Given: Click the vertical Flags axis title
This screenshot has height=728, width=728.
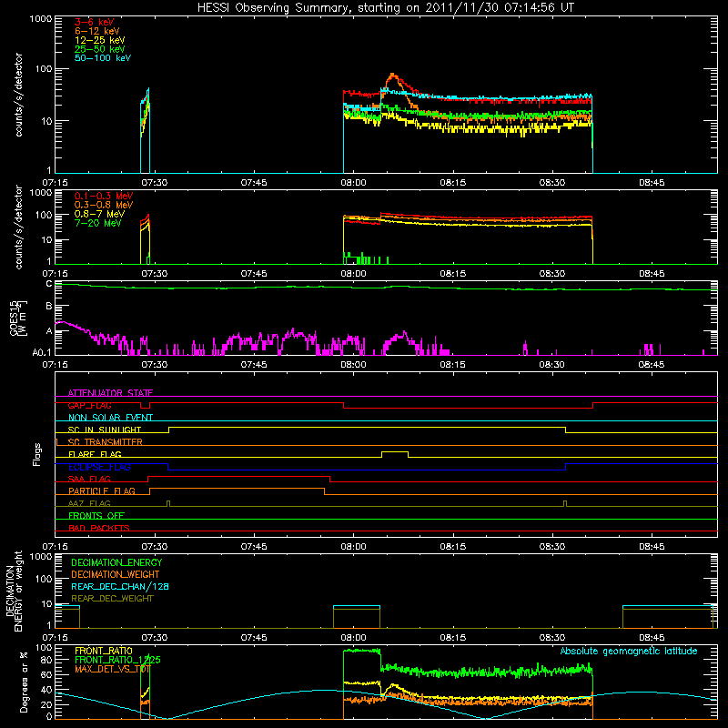Looking at the screenshot, I should pyautogui.click(x=37, y=454).
